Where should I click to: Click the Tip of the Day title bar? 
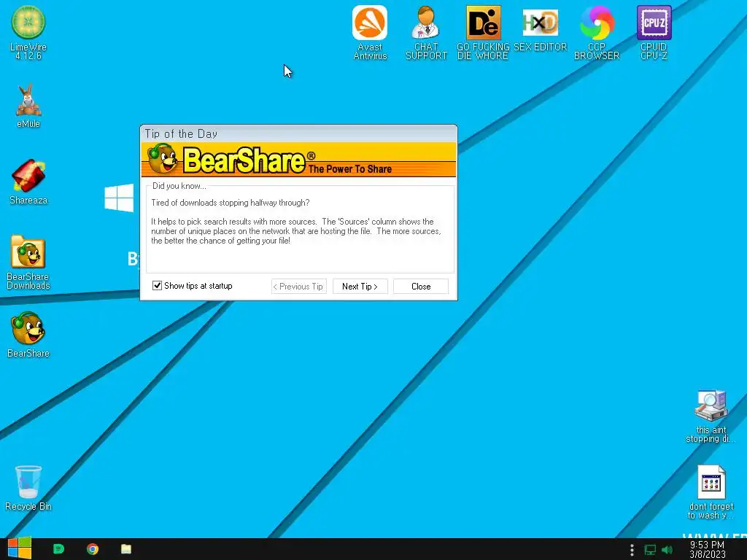click(298, 133)
